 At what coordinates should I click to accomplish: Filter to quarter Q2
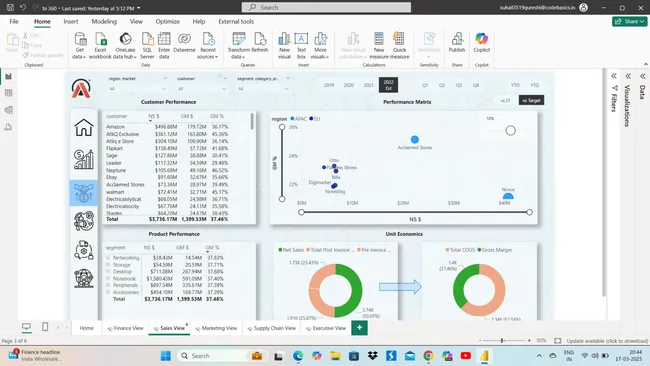442,85
